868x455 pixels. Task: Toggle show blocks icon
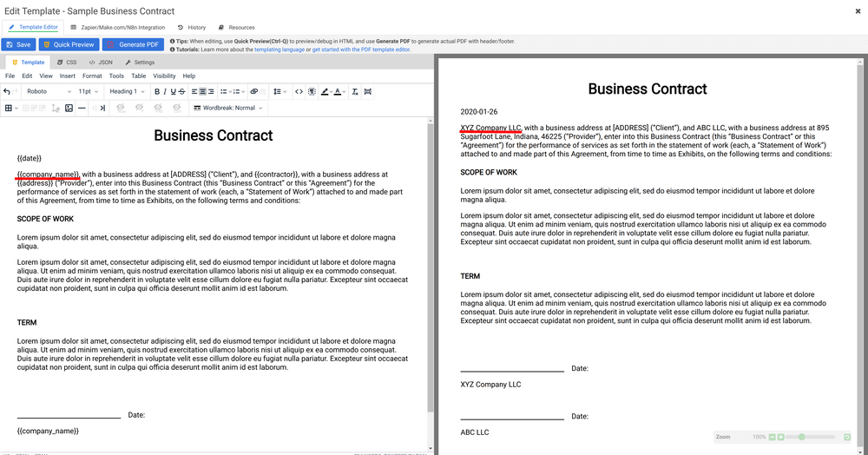coord(312,91)
